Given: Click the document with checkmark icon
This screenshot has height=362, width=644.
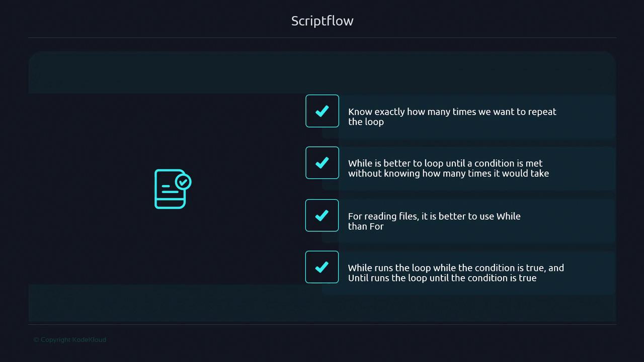Looking at the screenshot, I should click(170, 190).
